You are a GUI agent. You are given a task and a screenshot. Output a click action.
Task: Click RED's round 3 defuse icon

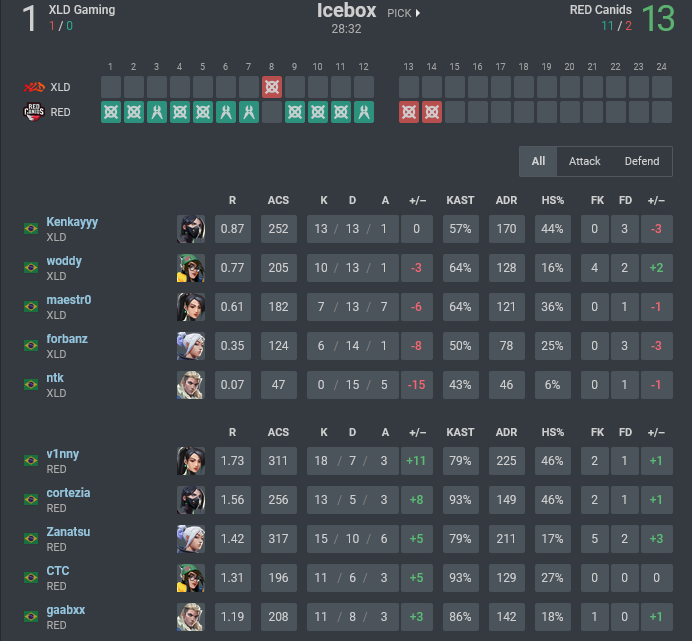157,112
